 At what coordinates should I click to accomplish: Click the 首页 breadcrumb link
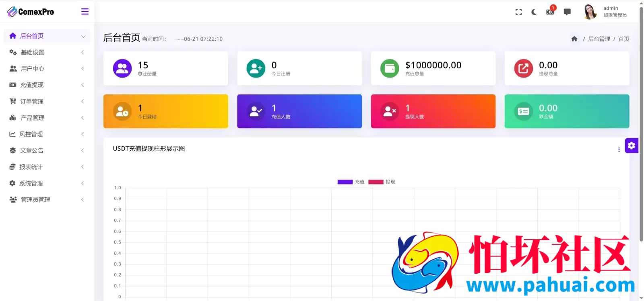[x=624, y=39]
